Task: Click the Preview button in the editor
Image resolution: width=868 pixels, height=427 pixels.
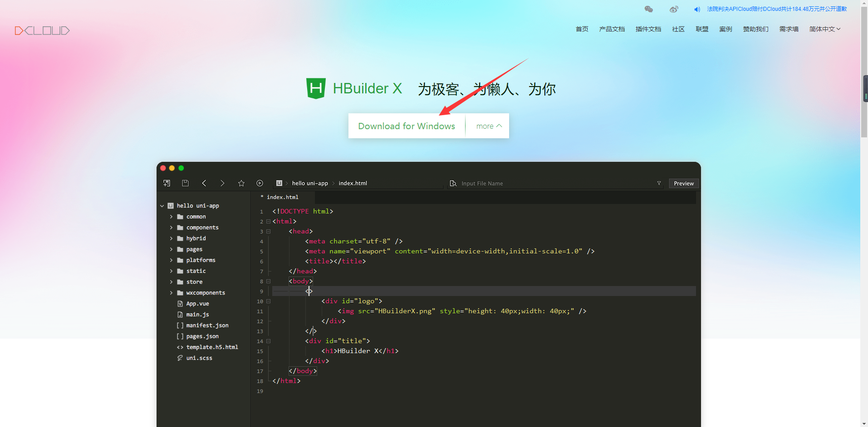Action: click(x=684, y=184)
